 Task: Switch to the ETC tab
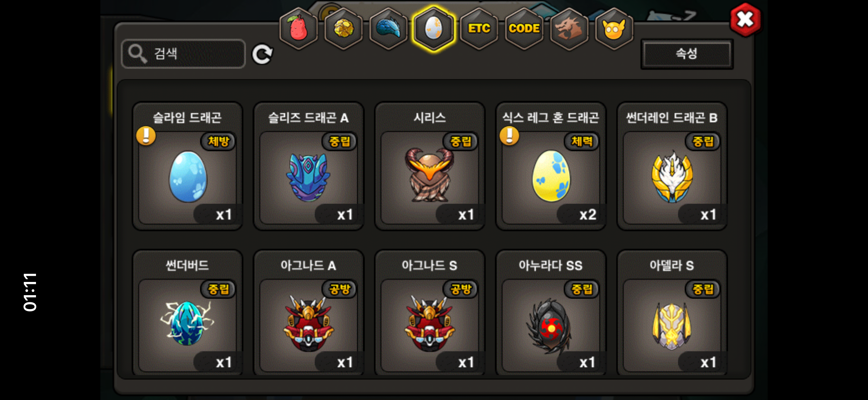click(x=479, y=29)
